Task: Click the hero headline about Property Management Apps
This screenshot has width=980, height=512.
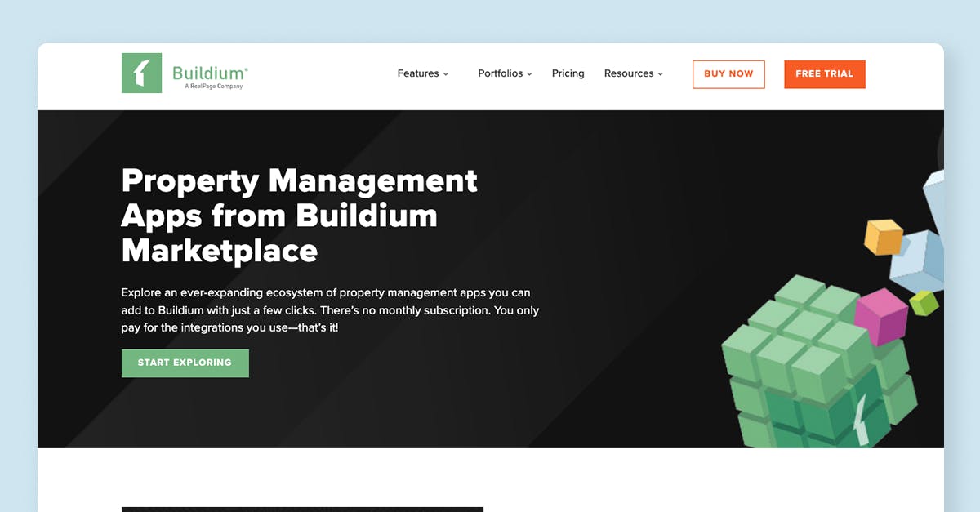Action: 299,216
